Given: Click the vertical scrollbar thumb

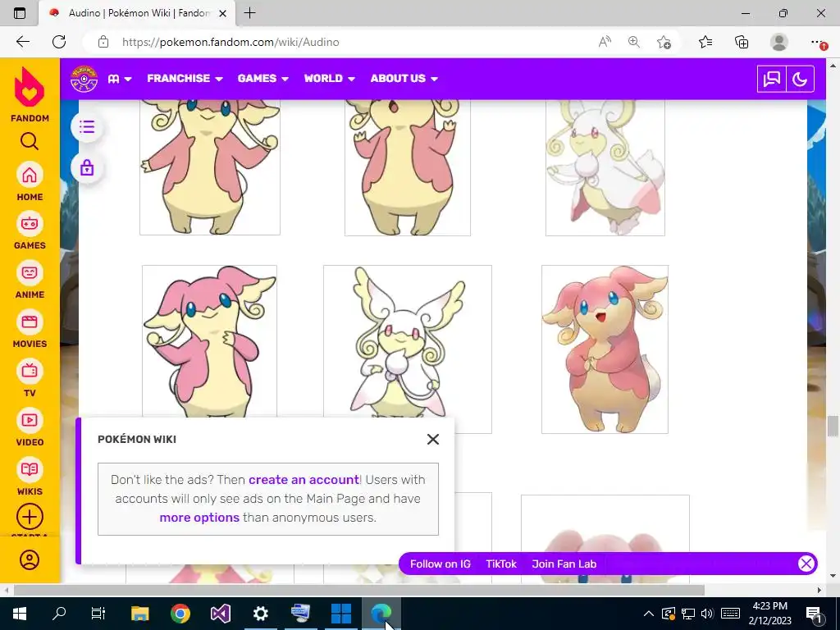Looking at the screenshot, I should coord(833,426).
